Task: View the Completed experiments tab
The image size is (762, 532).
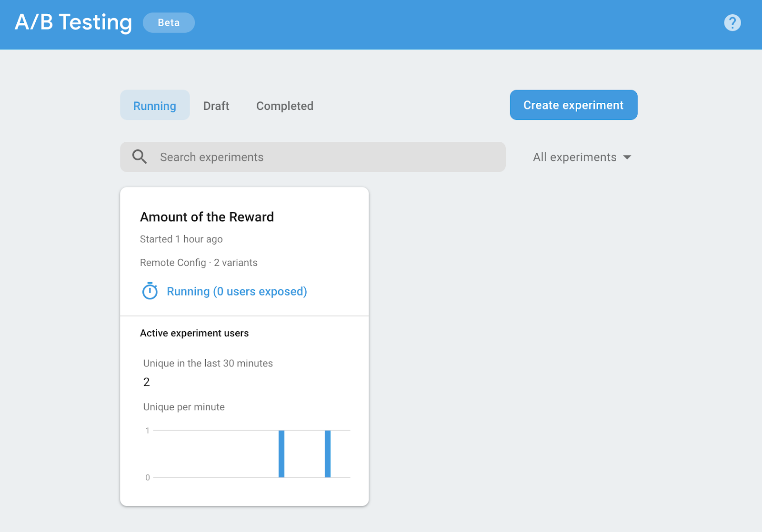Action: click(285, 106)
